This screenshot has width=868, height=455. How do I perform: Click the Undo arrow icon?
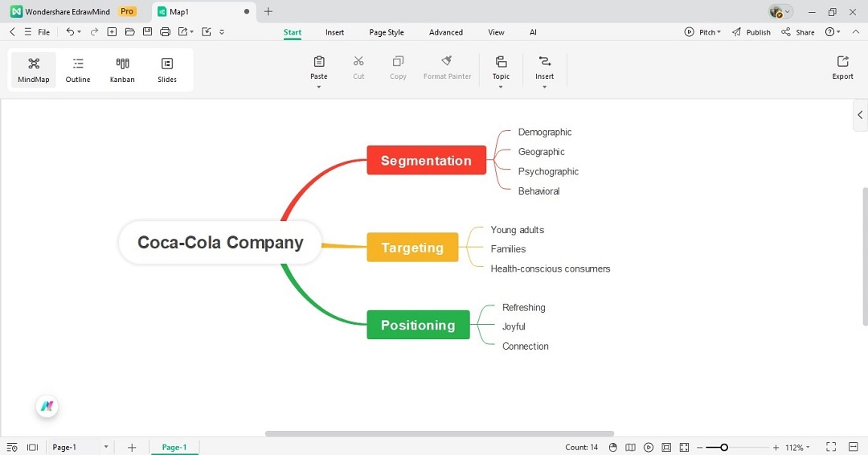[70, 32]
